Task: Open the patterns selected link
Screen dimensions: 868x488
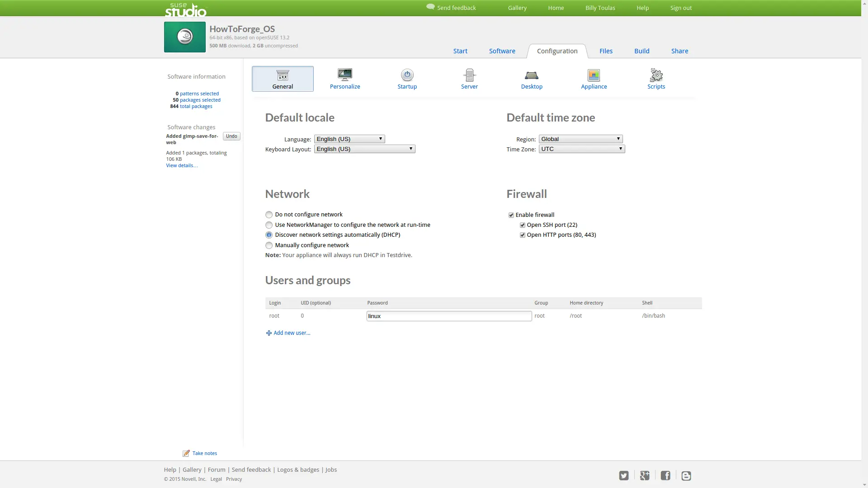Action: coord(199,94)
